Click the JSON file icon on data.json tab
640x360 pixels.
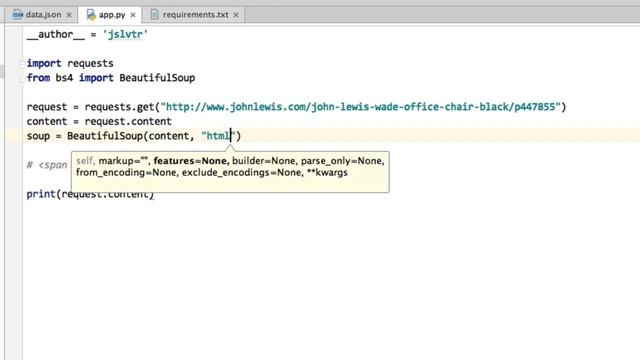coord(18,15)
